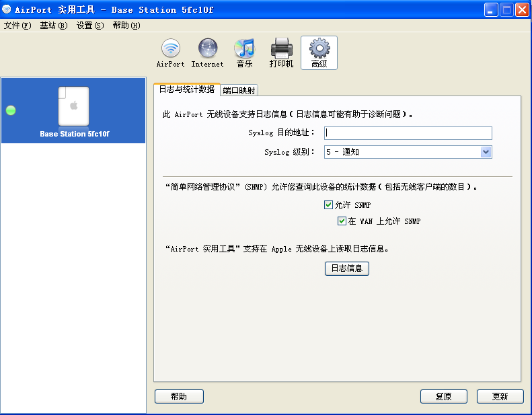This screenshot has width=532, height=415.
Task: Open the 设置(S) menu
Action: click(90, 26)
